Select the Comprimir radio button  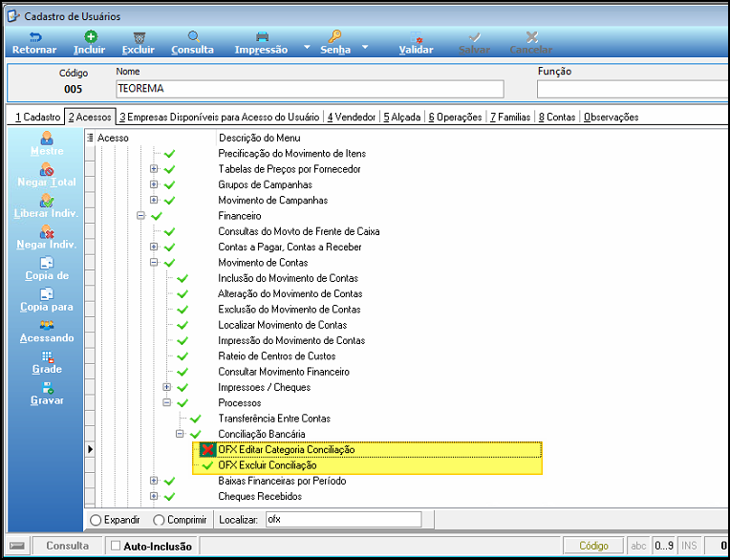click(x=159, y=520)
